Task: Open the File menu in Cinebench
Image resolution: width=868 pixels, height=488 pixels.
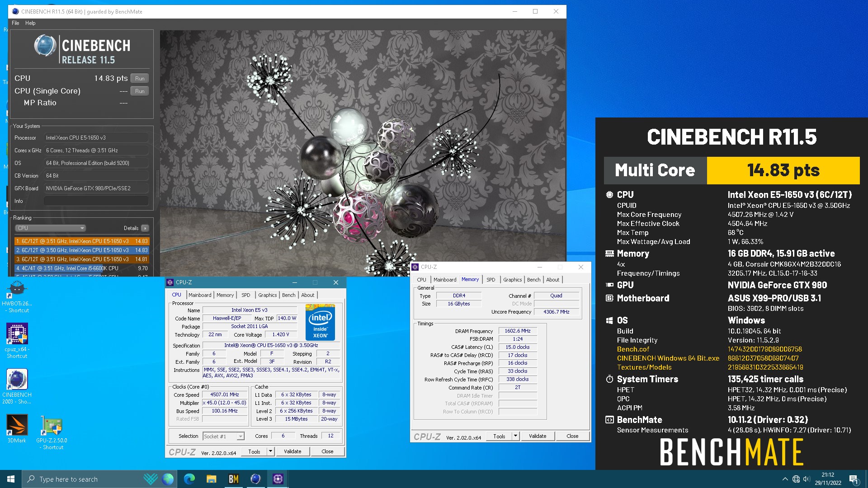Action: click(x=15, y=23)
